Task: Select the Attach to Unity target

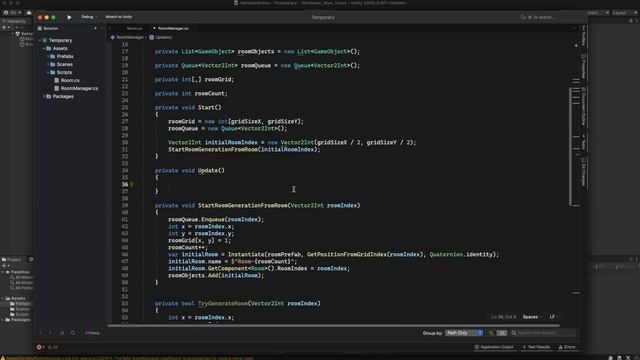Action: 118,17
